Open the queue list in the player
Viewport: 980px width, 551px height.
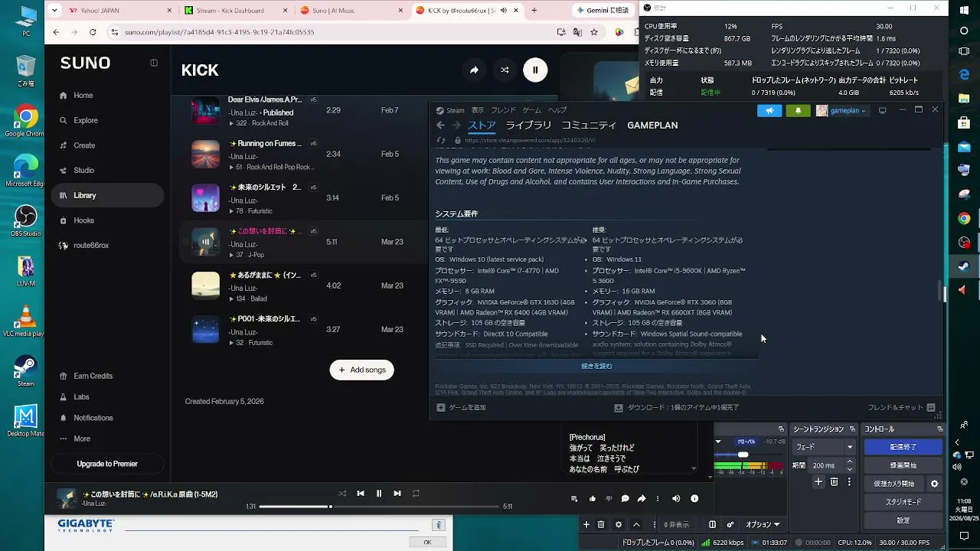[574, 498]
